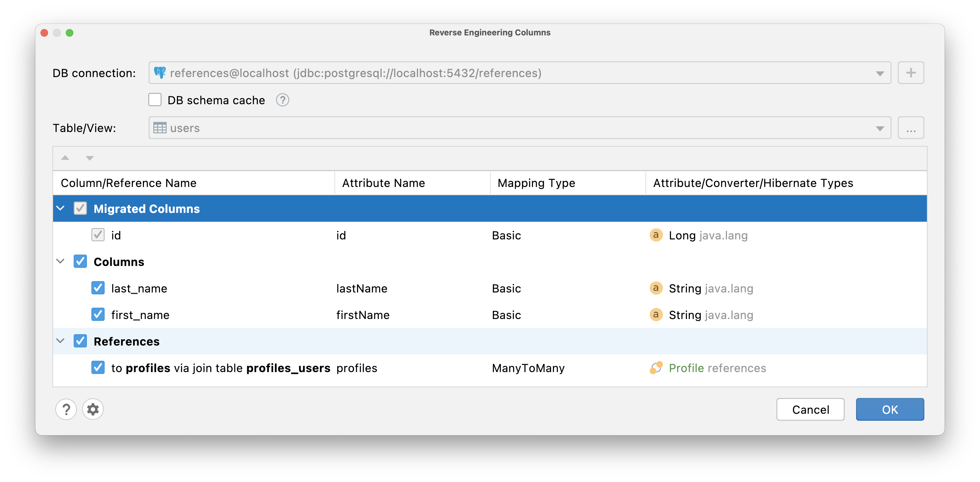Collapse the Migrated Columns group

tap(60, 208)
